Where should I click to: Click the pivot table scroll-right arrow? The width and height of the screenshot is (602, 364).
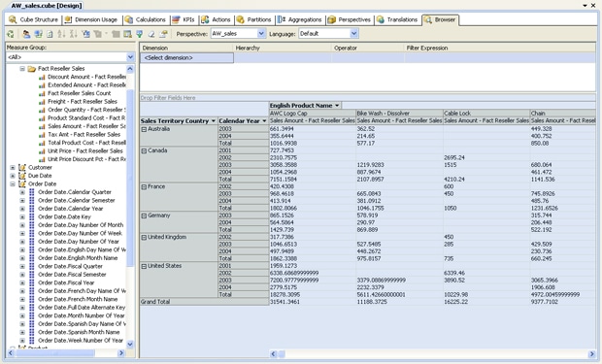(x=591, y=353)
